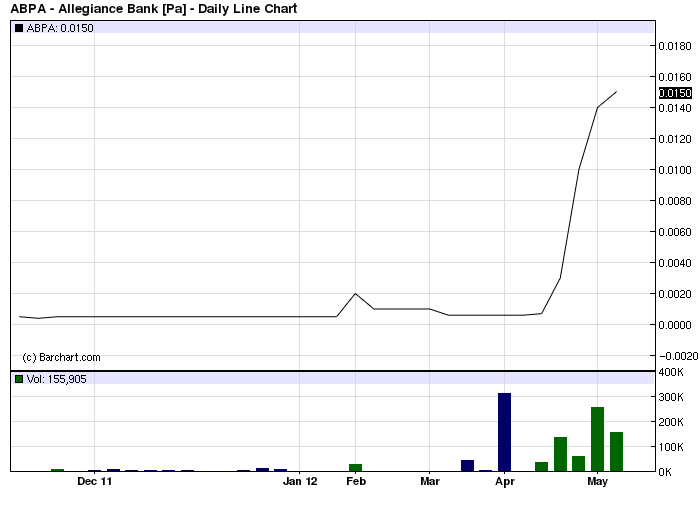Click the Apr date axis label
Viewport: 700px width, 512px height.
pyautogui.click(x=504, y=481)
